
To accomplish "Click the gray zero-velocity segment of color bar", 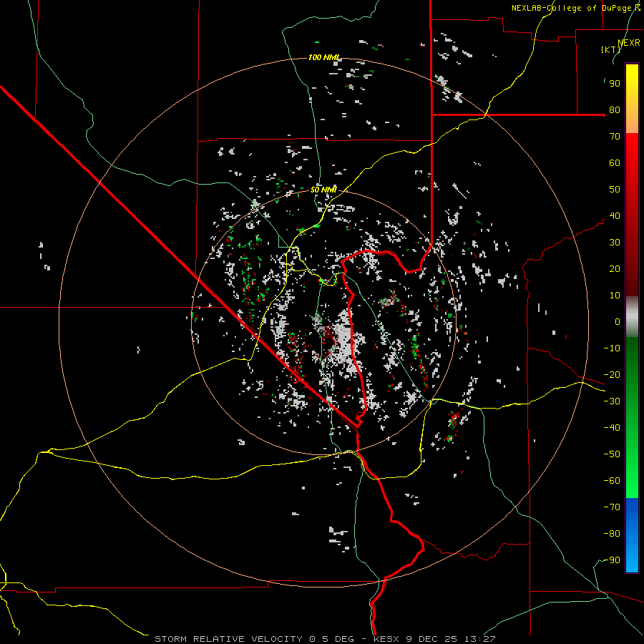I will (632, 317).
